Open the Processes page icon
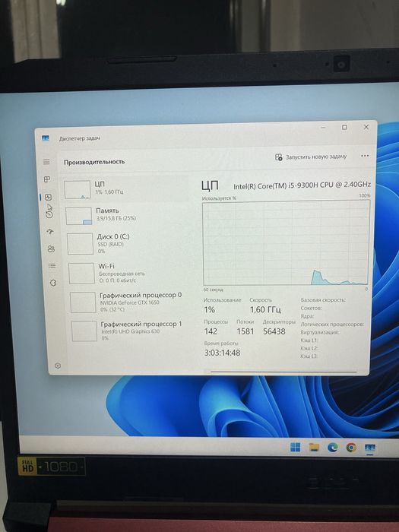This screenshot has width=399, height=532. (47, 179)
